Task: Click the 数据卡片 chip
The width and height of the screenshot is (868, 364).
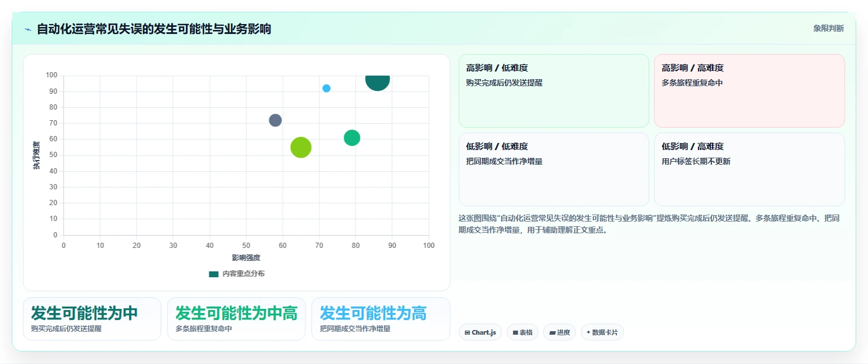Action: (x=602, y=332)
